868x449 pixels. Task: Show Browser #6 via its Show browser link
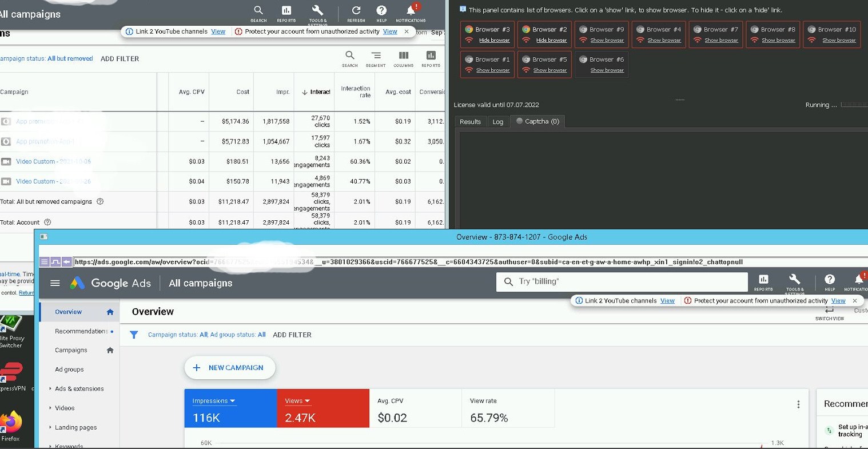tap(607, 70)
